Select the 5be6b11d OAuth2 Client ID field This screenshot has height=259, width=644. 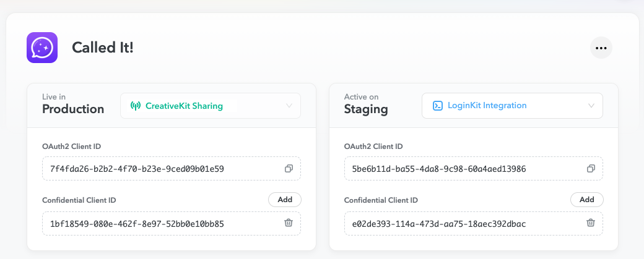474,168
